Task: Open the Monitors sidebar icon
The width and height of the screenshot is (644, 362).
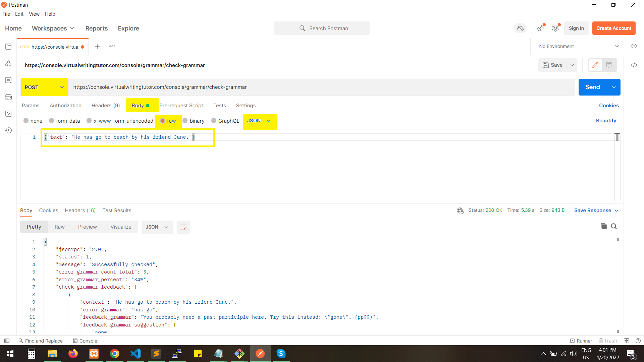Action: pos(8,114)
